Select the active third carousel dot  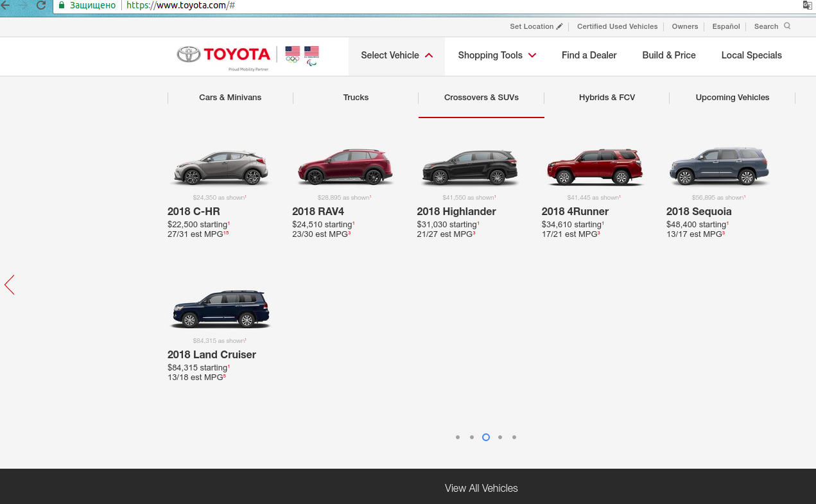click(486, 437)
